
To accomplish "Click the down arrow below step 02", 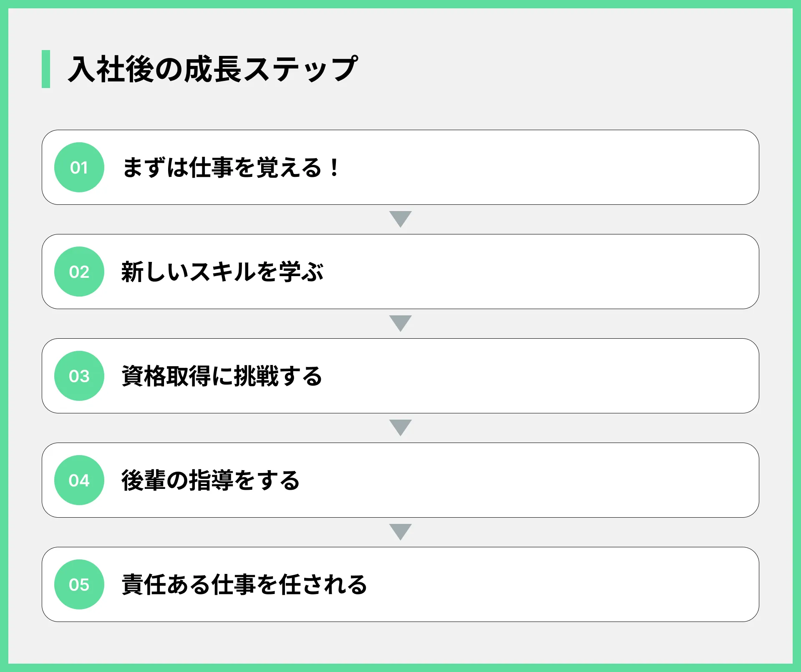I will [x=400, y=324].
